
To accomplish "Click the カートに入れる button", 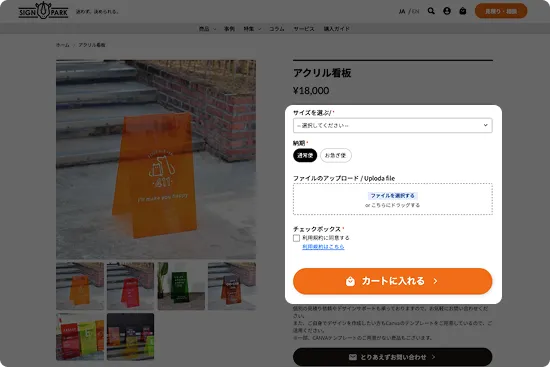I will [x=393, y=281].
